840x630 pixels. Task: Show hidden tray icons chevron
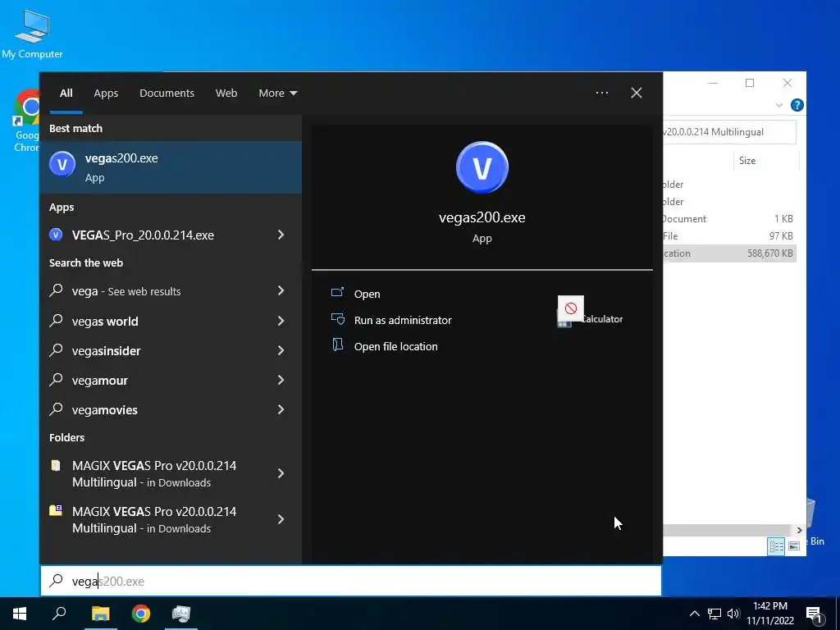point(694,614)
